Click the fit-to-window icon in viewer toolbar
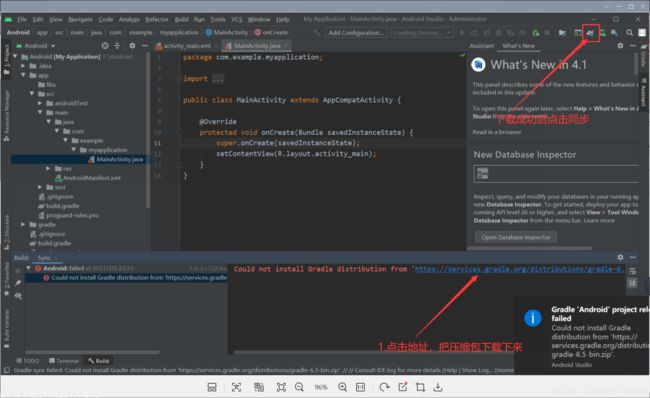650x398 pixels. [281, 387]
